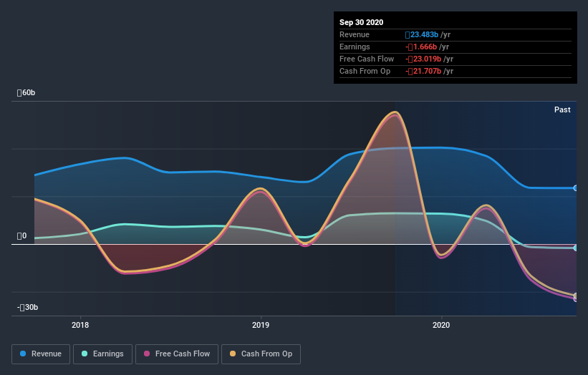Viewport: 588px width, 375px height.
Task: Toggle the Cash From Op legend button
Action: (261, 354)
